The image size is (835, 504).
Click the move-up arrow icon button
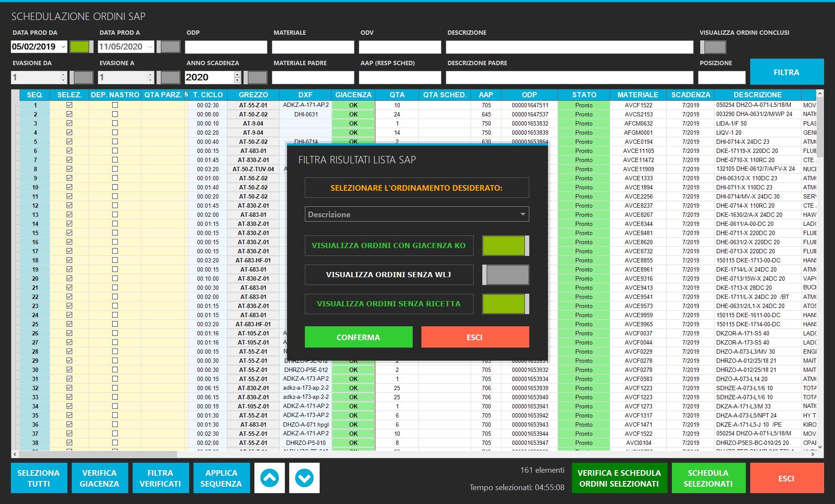click(270, 478)
